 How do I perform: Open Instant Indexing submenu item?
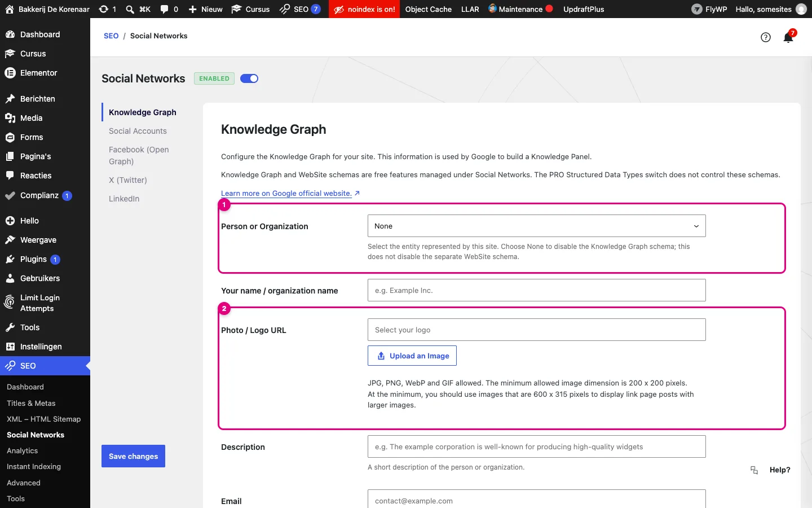click(x=34, y=466)
